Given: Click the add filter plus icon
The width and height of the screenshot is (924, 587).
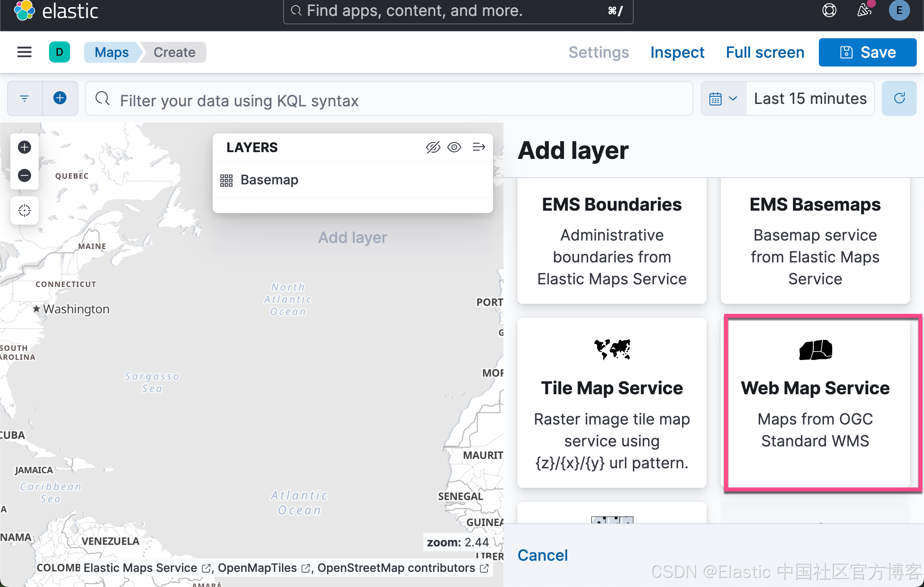Looking at the screenshot, I should [x=60, y=98].
